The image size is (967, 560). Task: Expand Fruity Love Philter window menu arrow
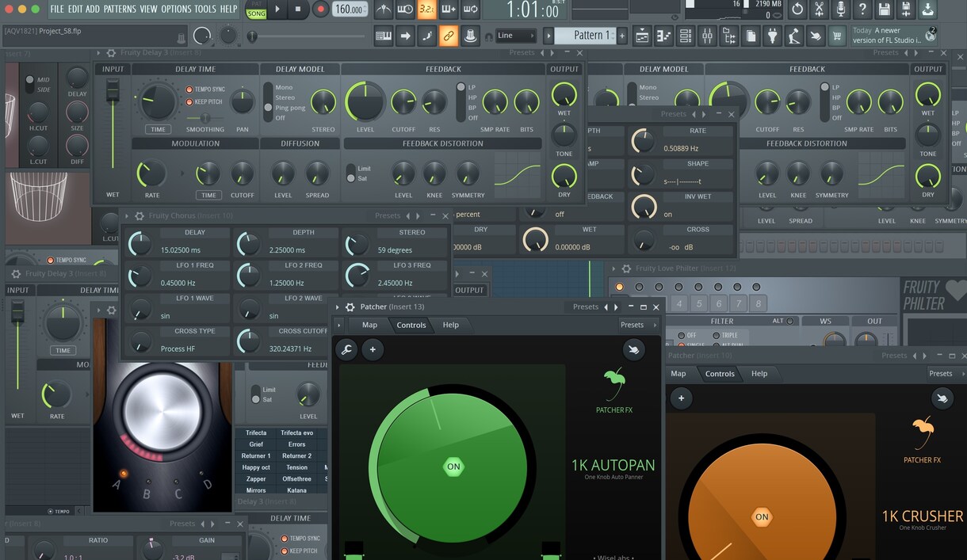coord(613,269)
